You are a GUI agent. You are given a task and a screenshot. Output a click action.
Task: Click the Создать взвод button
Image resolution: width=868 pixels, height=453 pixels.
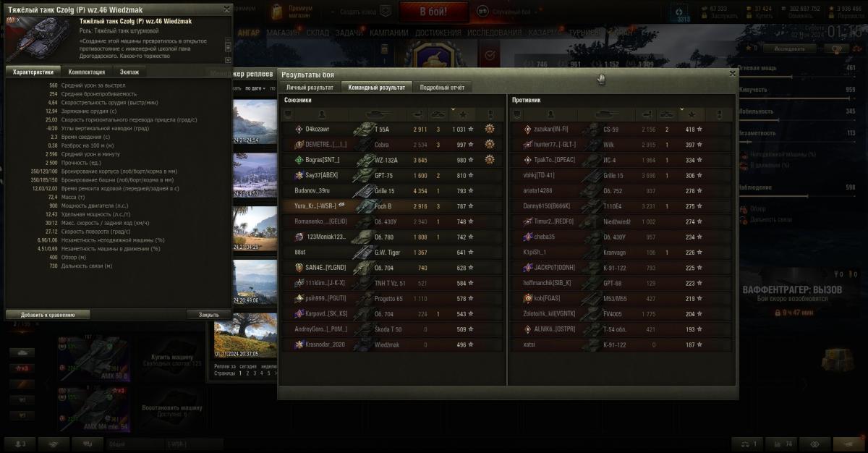358,12
